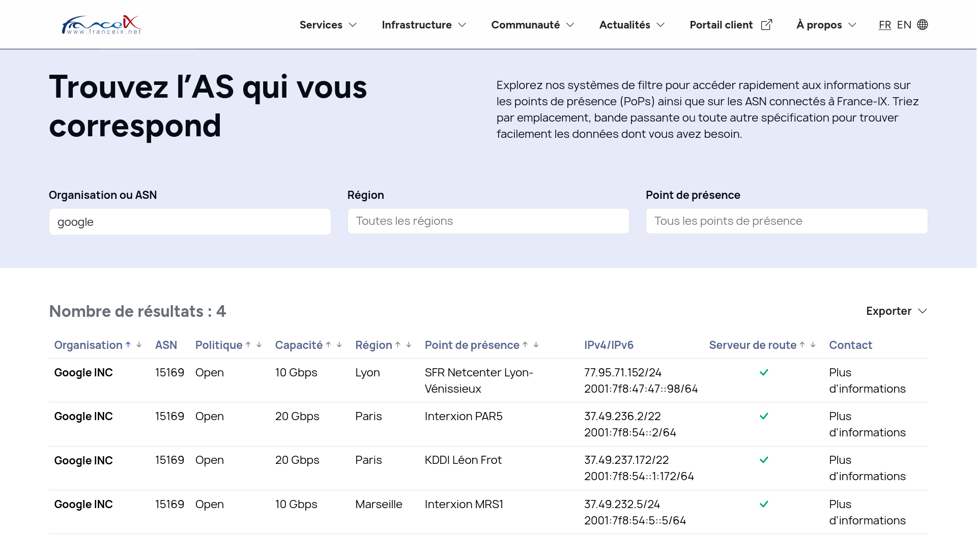The width and height of the screenshot is (977, 560).
Task: Click IPv6 address 2001:7f8:47:47::98/64
Action: click(641, 389)
